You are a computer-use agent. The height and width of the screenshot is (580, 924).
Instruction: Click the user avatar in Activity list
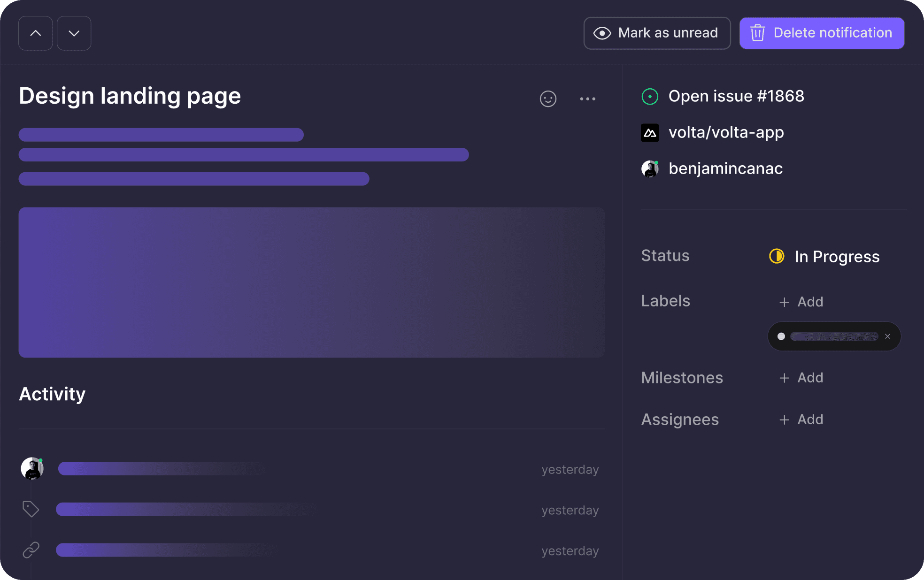tap(32, 468)
